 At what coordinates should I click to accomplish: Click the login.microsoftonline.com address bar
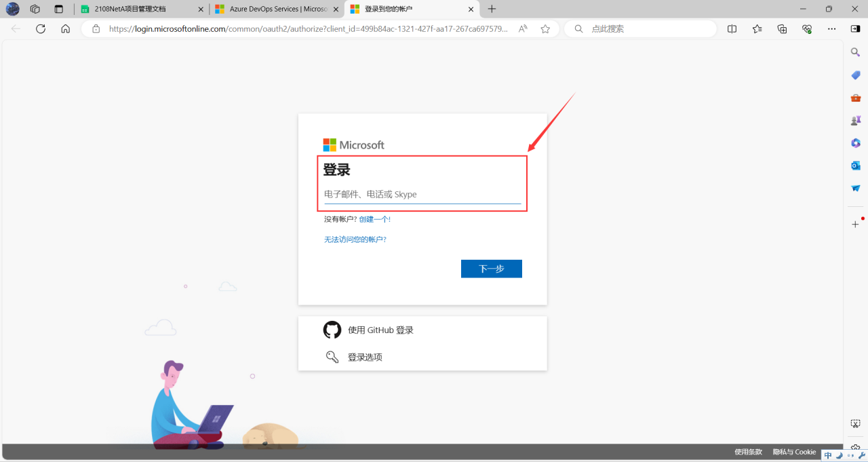pos(309,28)
